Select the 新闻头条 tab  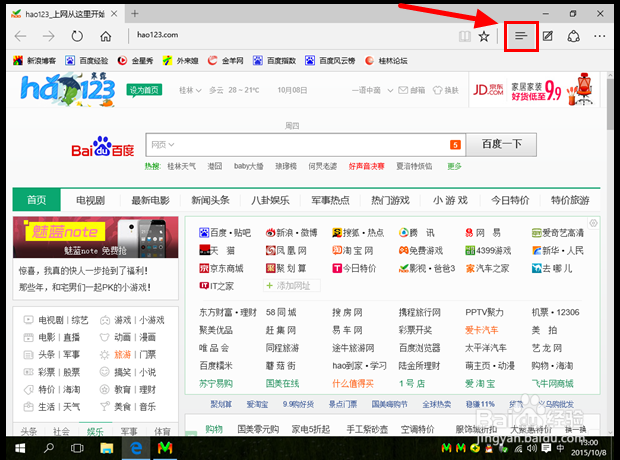pyautogui.click(x=210, y=201)
